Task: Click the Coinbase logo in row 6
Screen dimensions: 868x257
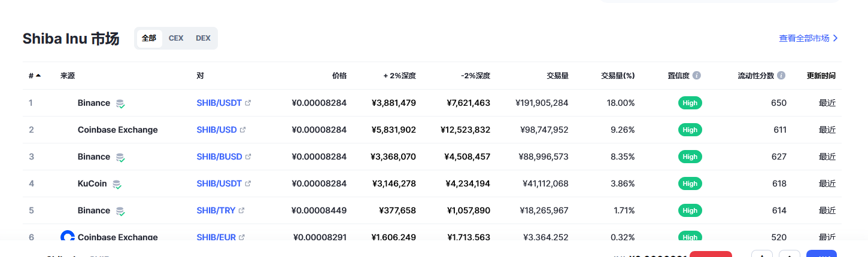Action: coord(68,237)
